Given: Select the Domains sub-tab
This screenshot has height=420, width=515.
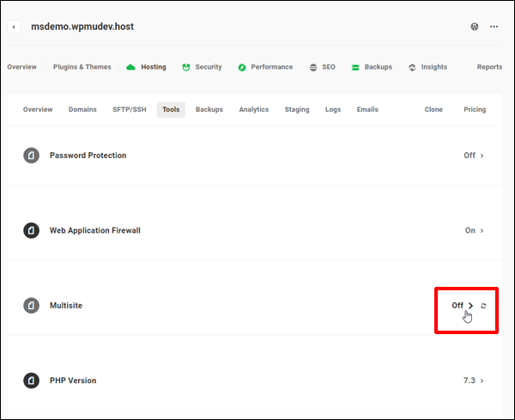Looking at the screenshot, I should [x=82, y=110].
